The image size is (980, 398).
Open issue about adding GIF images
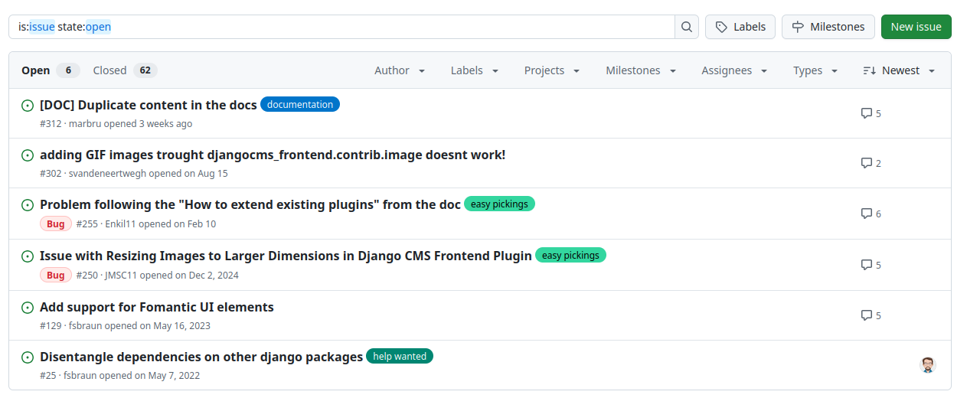pyautogui.click(x=273, y=155)
